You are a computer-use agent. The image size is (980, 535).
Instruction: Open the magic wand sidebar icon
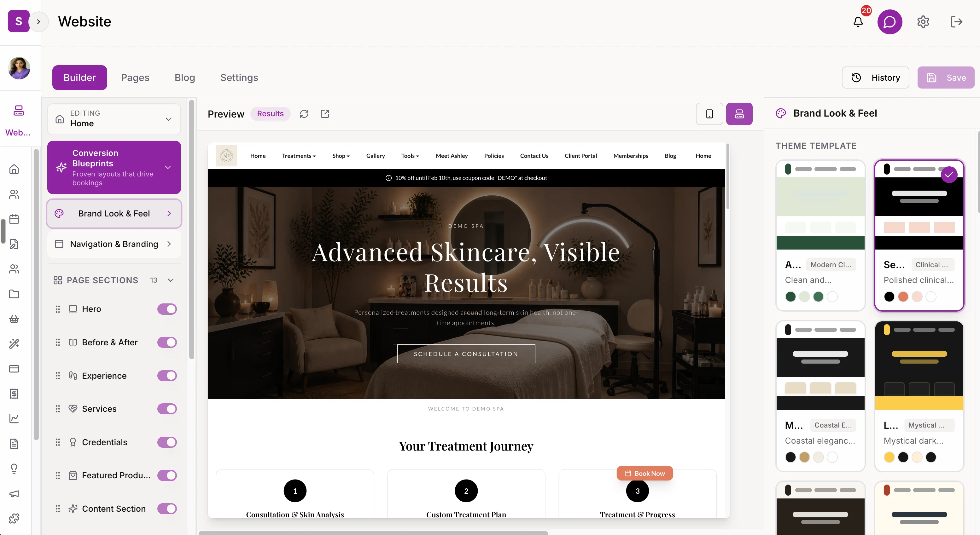tap(14, 344)
